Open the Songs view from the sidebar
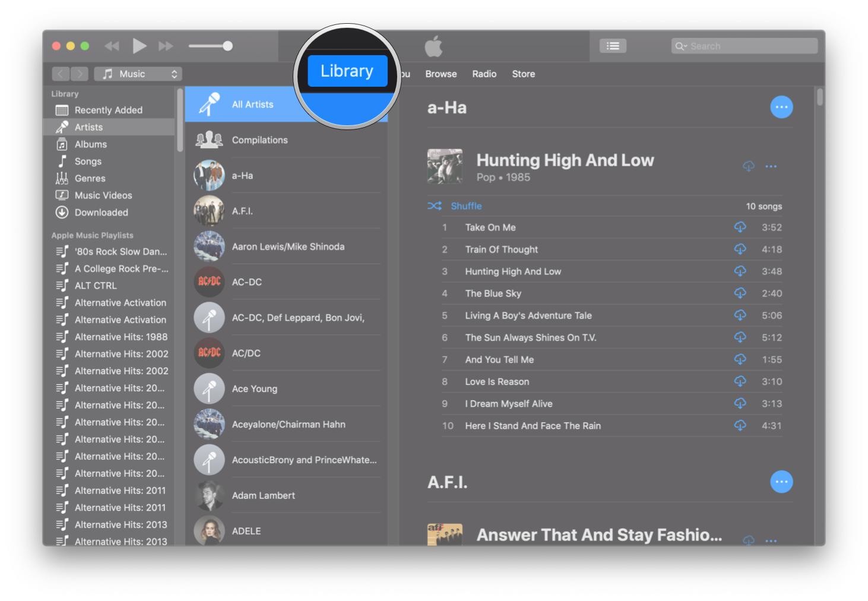This screenshot has height=601, width=868. [88, 161]
